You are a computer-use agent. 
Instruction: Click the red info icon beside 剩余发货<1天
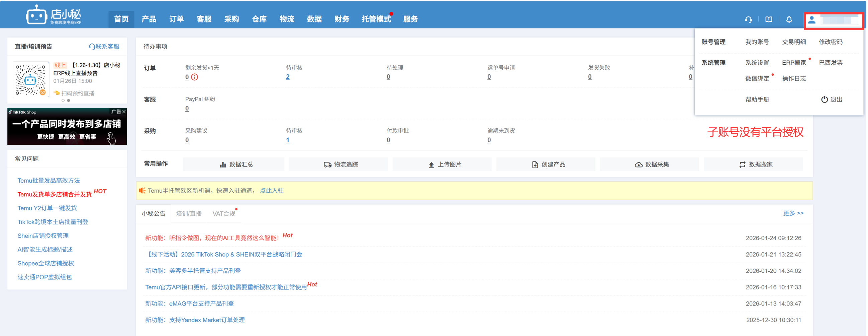(195, 77)
